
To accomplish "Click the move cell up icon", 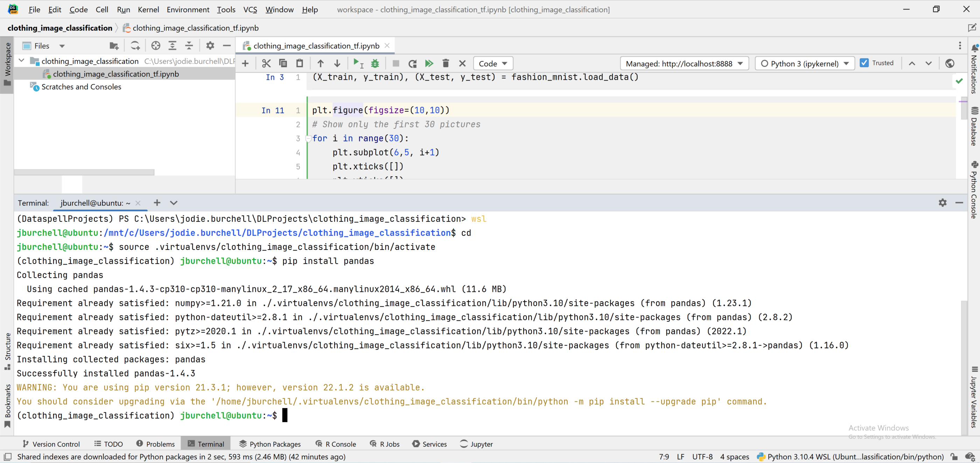I will pyautogui.click(x=321, y=63).
